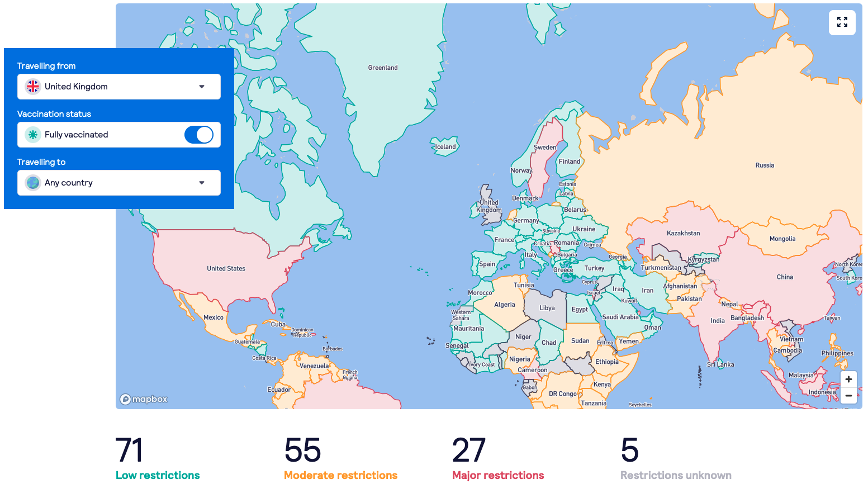Select Egypt on the map
Screen dimensions: 868x484
[x=580, y=310]
